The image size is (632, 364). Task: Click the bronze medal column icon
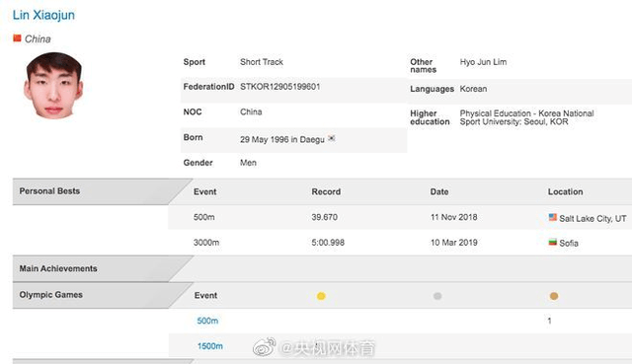click(554, 296)
